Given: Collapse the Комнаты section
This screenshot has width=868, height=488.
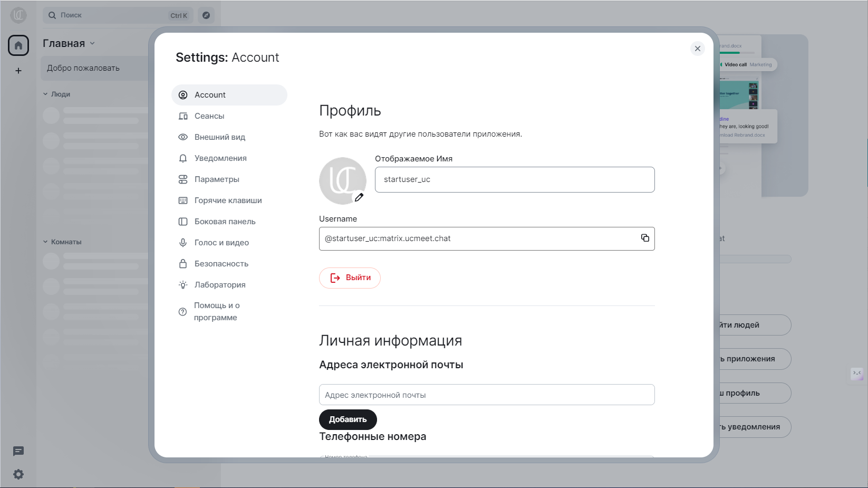Looking at the screenshot, I should tap(46, 242).
